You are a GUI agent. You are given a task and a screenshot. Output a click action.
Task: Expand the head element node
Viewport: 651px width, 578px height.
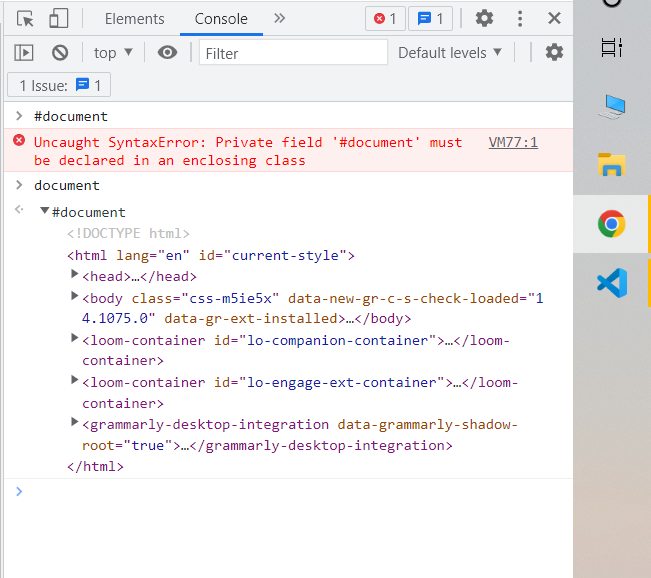click(74, 274)
